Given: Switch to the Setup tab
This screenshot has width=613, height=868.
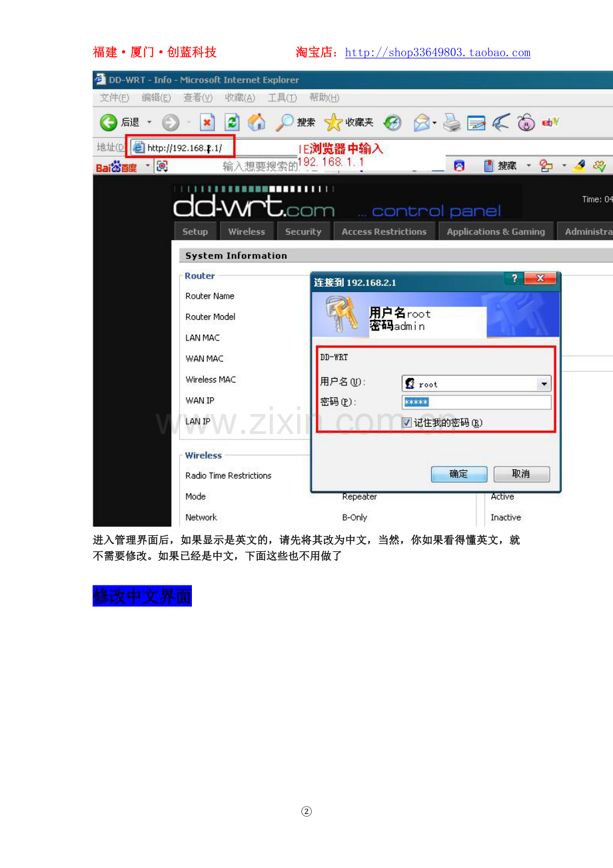Looking at the screenshot, I should point(195,231).
